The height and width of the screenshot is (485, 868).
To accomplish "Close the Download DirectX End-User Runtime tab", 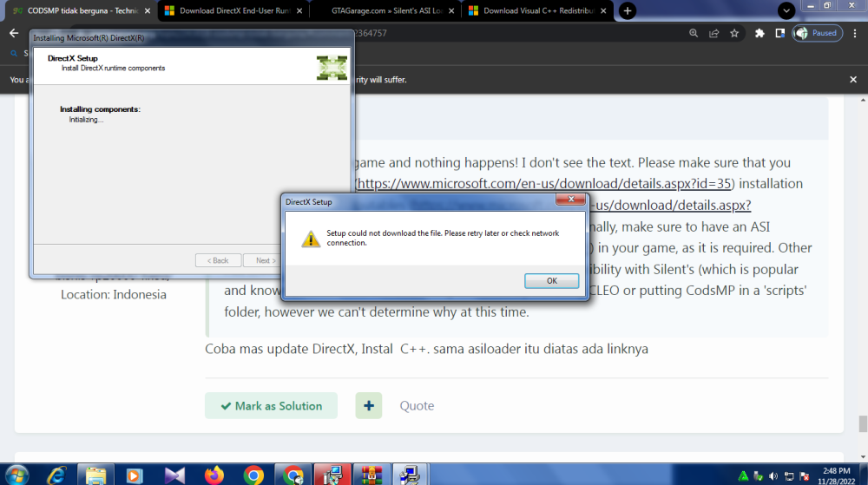I will 299,11.
